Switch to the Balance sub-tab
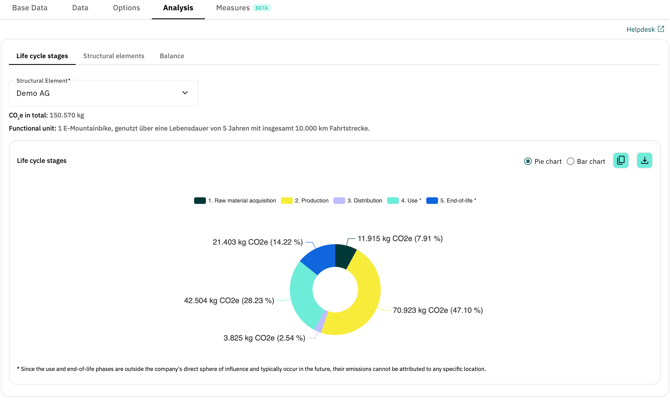Viewport: 670px width, 406px height. click(x=172, y=56)
